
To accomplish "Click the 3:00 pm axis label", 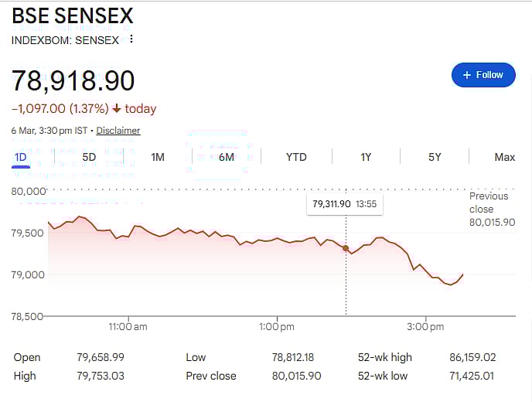I will (x=426, y=327).
